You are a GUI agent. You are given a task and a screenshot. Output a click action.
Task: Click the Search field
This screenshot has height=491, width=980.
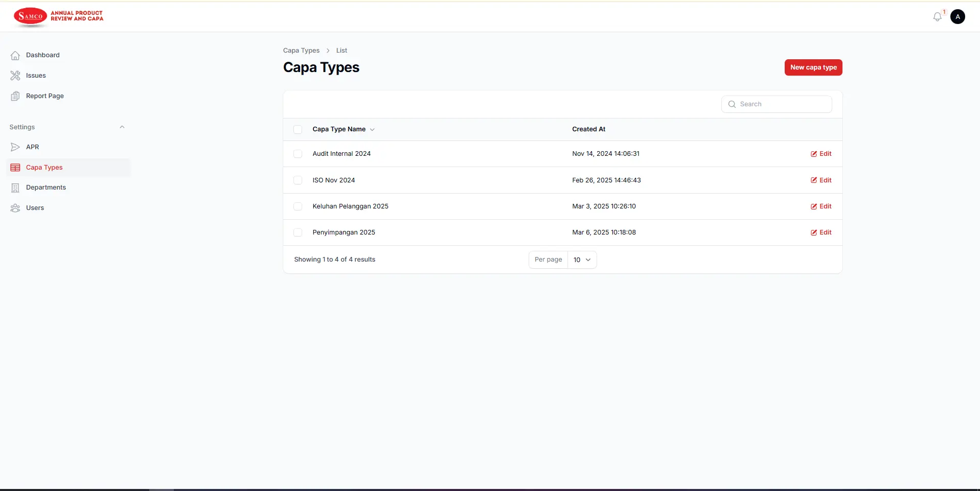point(777,104)
